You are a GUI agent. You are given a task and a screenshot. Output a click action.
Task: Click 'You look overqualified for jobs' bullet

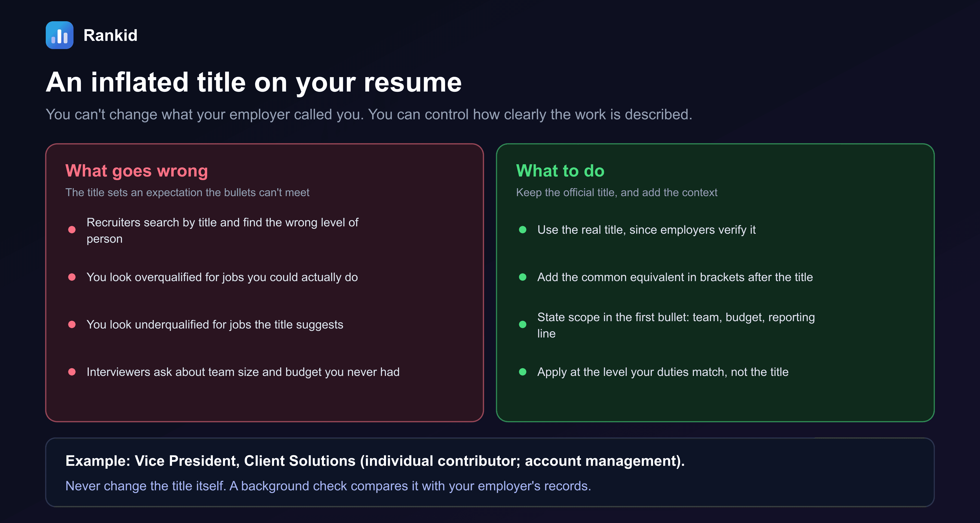(222, 277)
